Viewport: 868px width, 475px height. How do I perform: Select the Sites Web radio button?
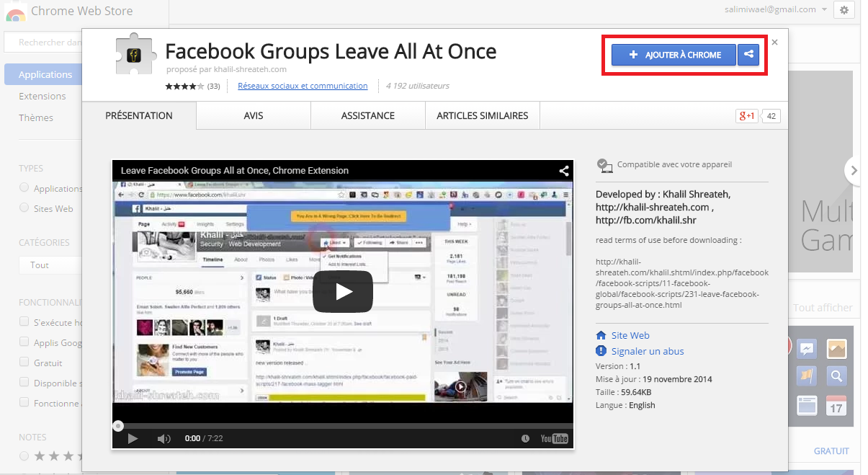coord(24,208)
